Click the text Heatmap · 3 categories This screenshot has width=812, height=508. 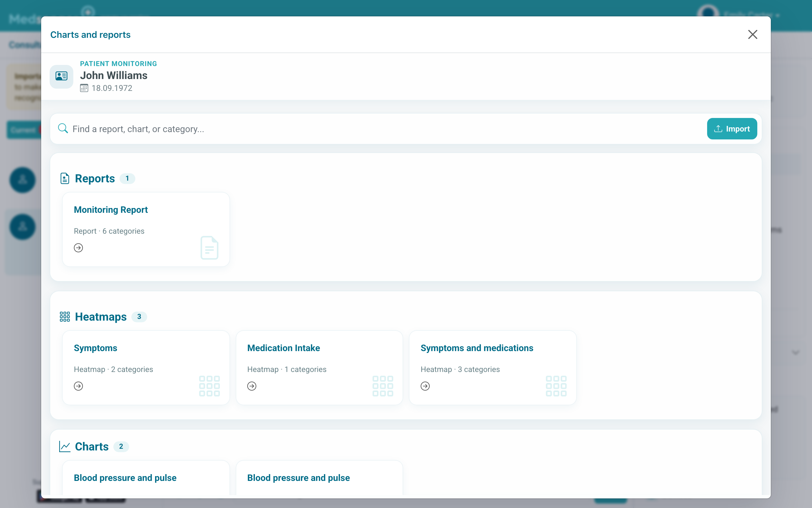[x=460, y=369]
